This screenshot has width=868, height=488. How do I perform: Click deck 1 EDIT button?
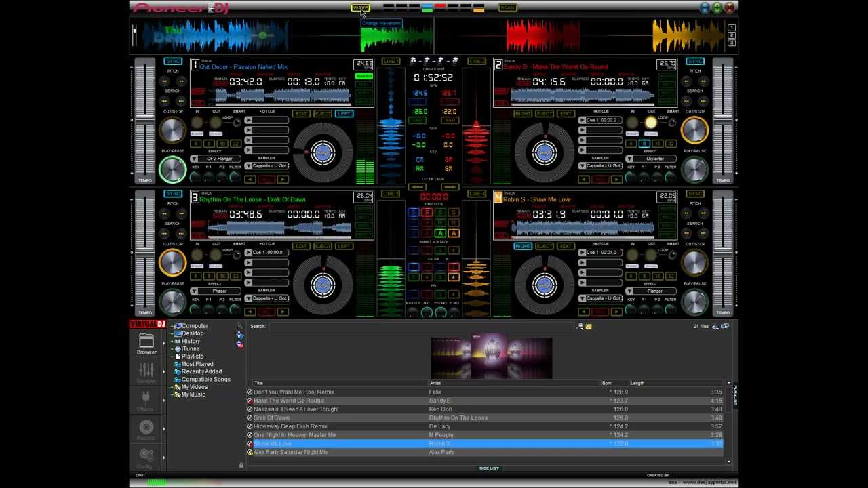coord(300,114)
